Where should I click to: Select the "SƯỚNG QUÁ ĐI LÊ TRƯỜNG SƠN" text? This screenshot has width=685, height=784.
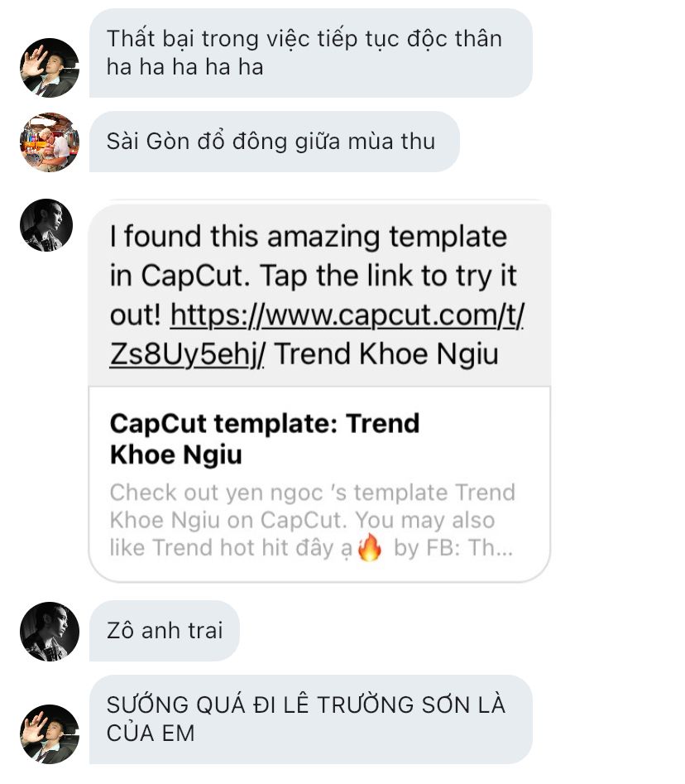305,705
